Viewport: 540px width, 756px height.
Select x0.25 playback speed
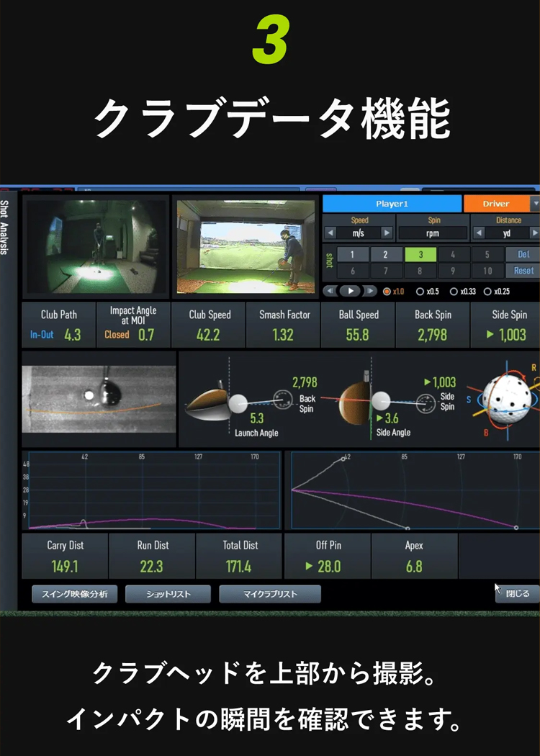pos(497,291)
